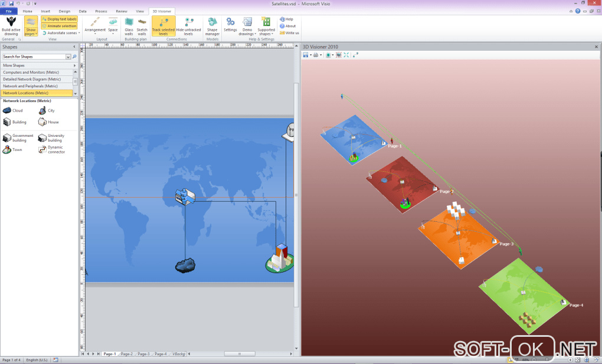Collapse the Shapes panel arrow

(x=74, y=47)
